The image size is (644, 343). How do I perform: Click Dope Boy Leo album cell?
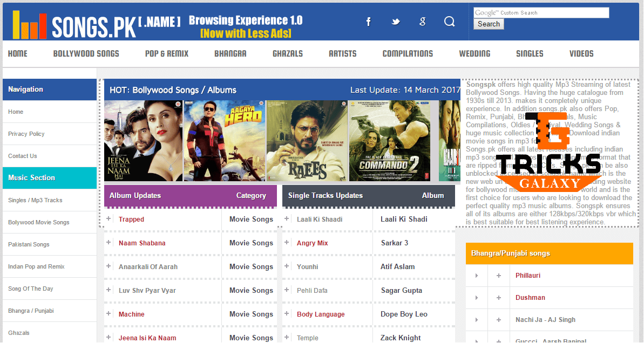click(x=404, y=314)
